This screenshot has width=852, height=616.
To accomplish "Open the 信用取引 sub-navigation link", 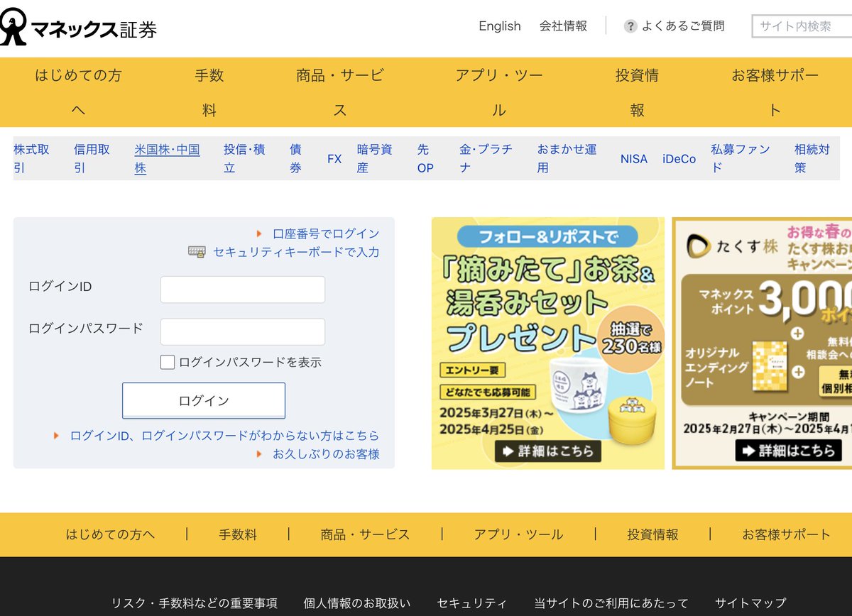I will point(92,159).
